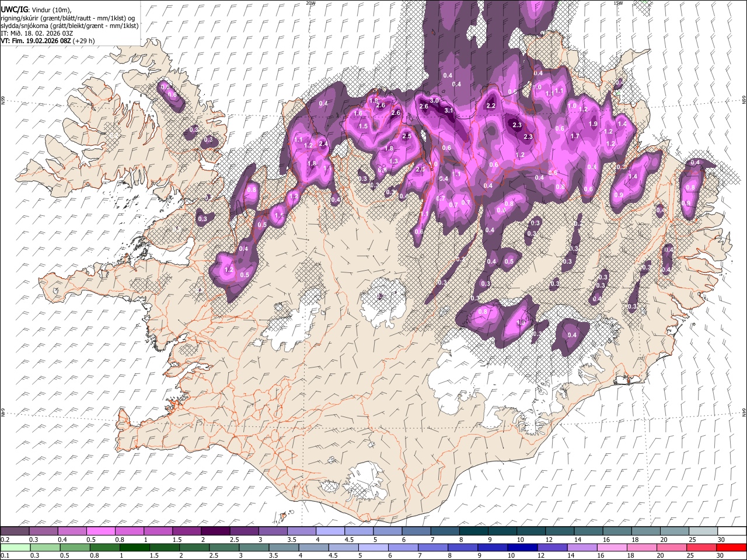This screenshot has width=747, height=560.
Task: Pick the upper legend swatch between 4 and 4.5
Action: coord(330,531)
